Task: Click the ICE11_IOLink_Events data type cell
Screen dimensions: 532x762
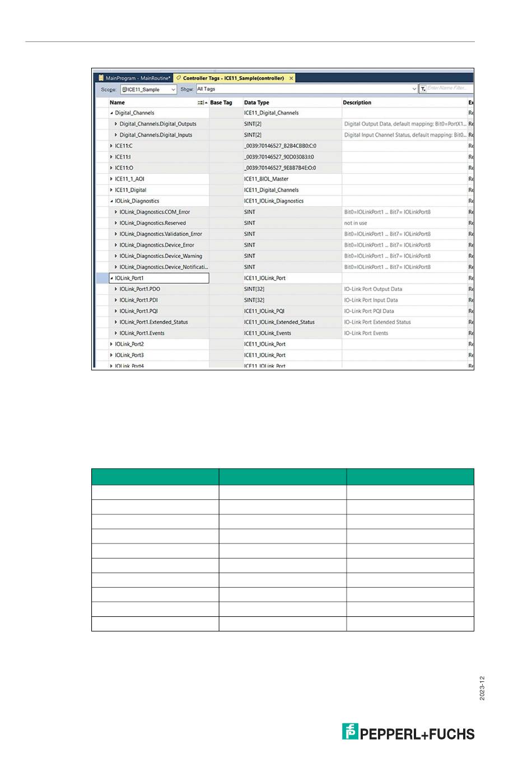Action: click(x=292, y=333)
